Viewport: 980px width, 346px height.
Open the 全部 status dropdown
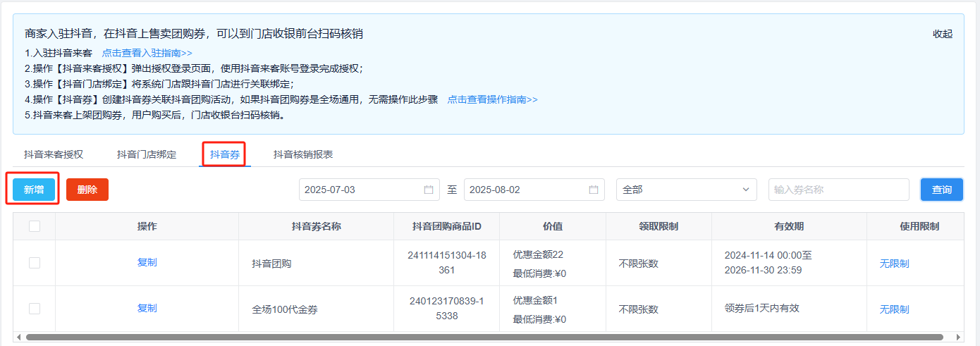pyautogui.click(x=687, y=190)
